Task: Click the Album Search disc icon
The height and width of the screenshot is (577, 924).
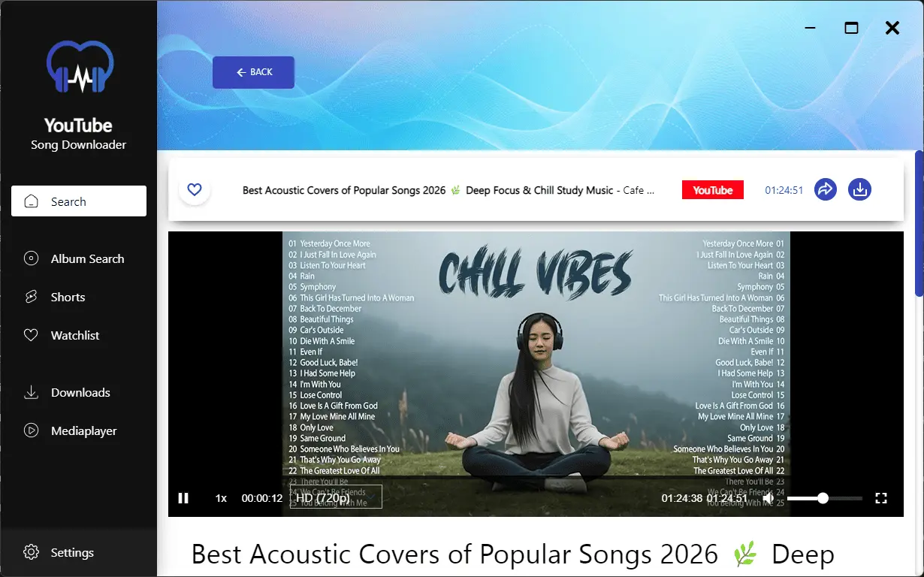Action: coord(31,258)
